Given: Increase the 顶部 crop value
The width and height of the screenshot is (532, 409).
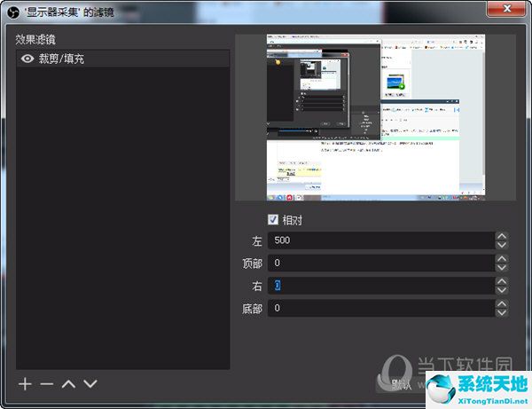Looking at the screenshot, I should coord(502,258).
